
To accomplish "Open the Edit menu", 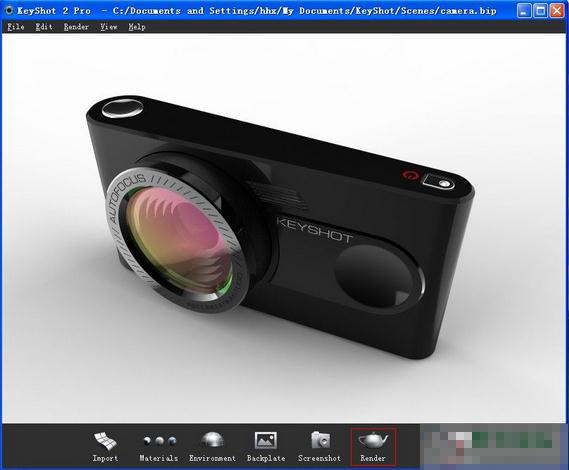I will pos(44,27).
